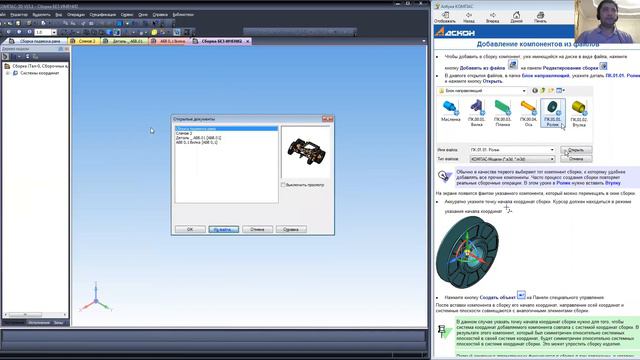This screenshot has height=360, width=640.
Task: Follow the Создать объект link in the help text
Action: point(498,298)
